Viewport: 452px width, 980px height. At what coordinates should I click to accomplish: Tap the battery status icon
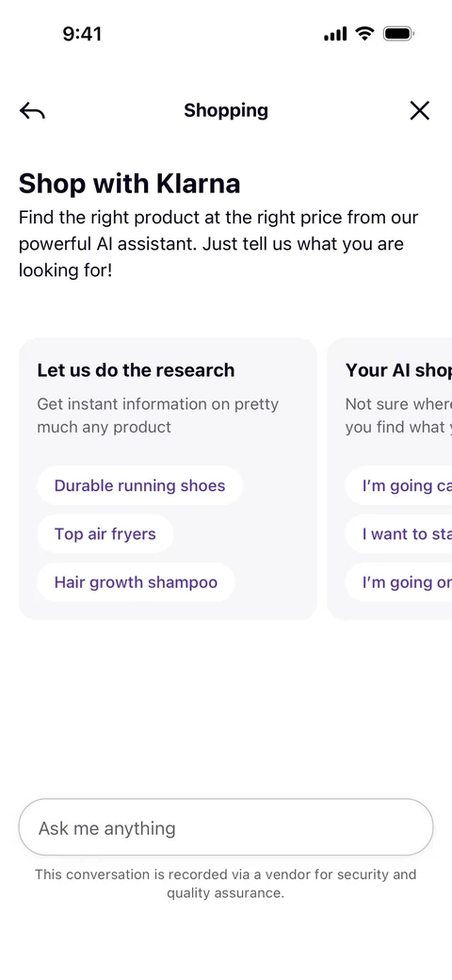tap(398, 33)
